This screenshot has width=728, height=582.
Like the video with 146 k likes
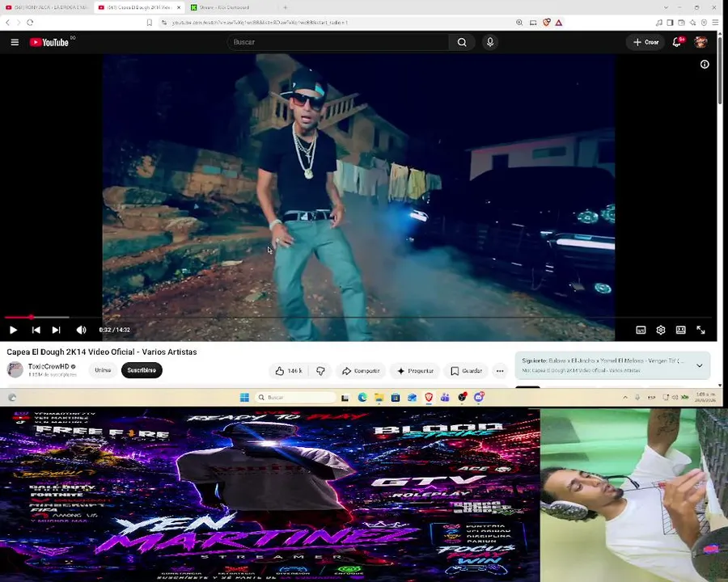(x=288, y=371)
